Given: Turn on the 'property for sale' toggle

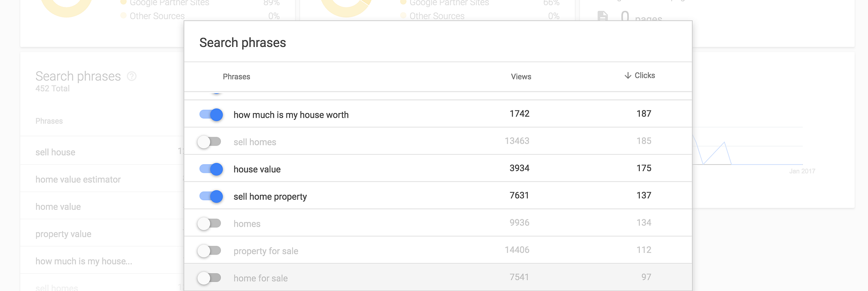Looking at the screenshot, I should [209, 251].
